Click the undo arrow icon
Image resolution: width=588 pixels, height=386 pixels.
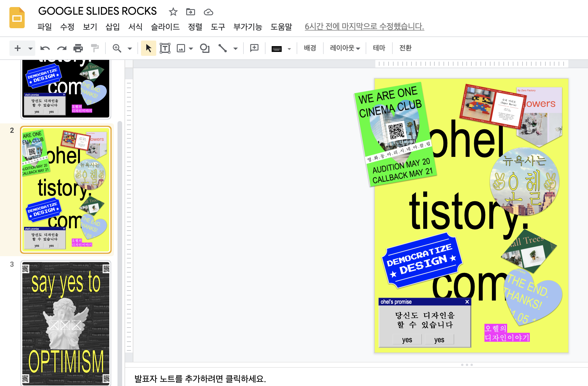coord(45,48)
